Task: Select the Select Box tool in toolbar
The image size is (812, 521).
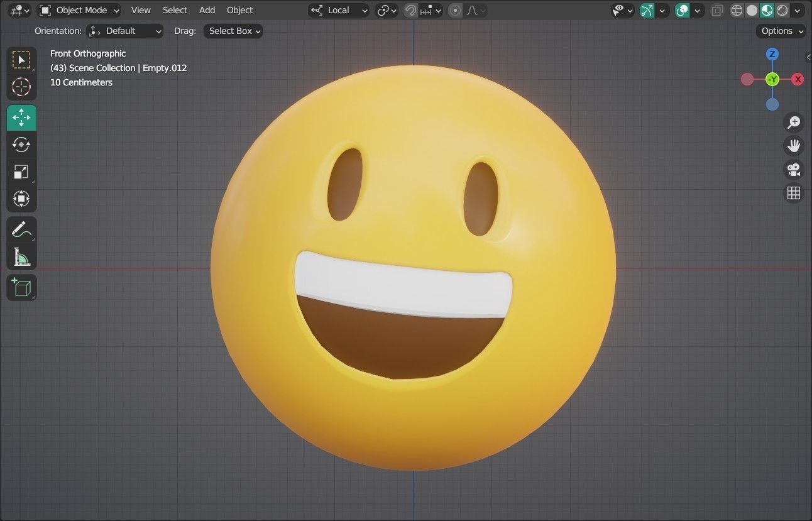Action: (21, 60)
